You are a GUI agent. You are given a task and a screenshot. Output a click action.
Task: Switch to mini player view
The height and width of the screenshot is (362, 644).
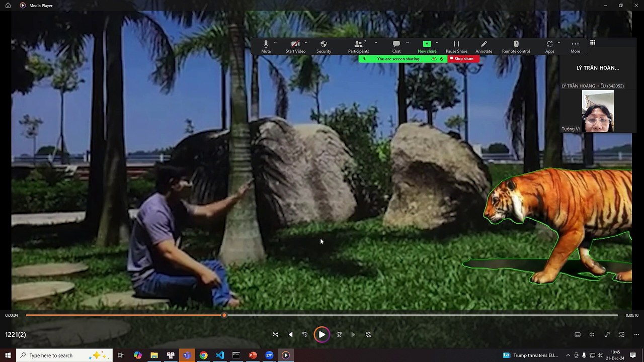(622, 334)
